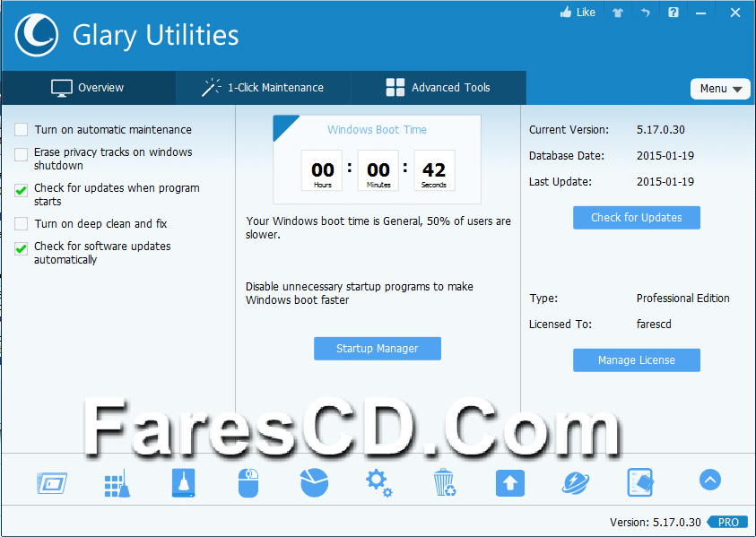The width and height of the screenshot is (756, 537).
Task: Open the browser assistant planet icon
Action: tap(575, 483)
